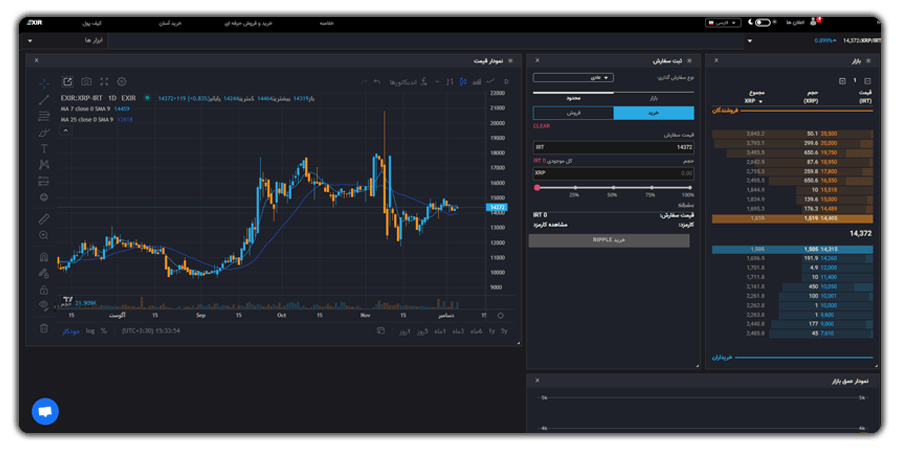Select the text annotation tool
This screenshot has height=450, width=900.
pos(44,149)
